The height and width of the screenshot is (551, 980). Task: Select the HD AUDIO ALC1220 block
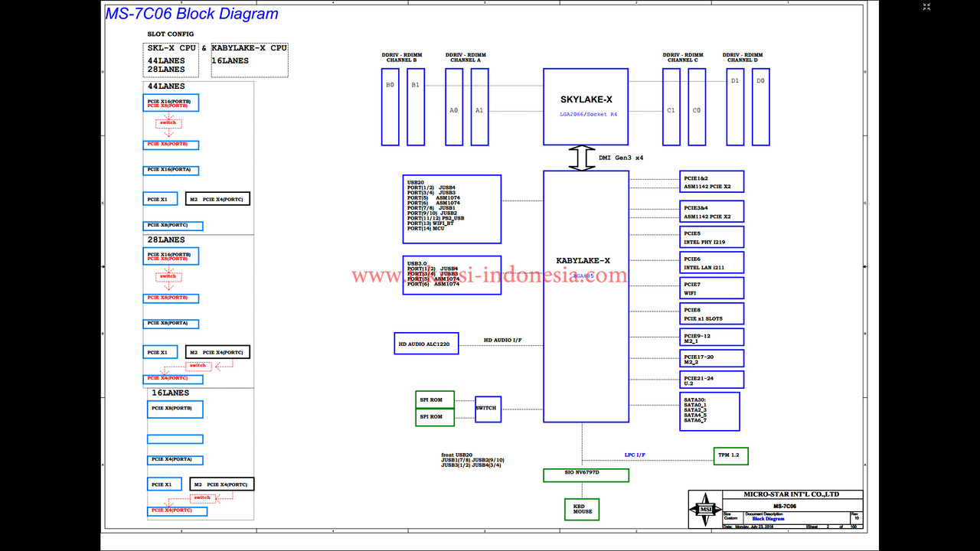coord(426,344)
